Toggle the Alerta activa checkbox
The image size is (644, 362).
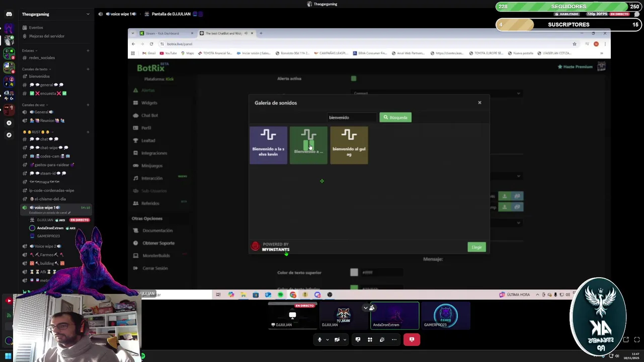(354, 78)
